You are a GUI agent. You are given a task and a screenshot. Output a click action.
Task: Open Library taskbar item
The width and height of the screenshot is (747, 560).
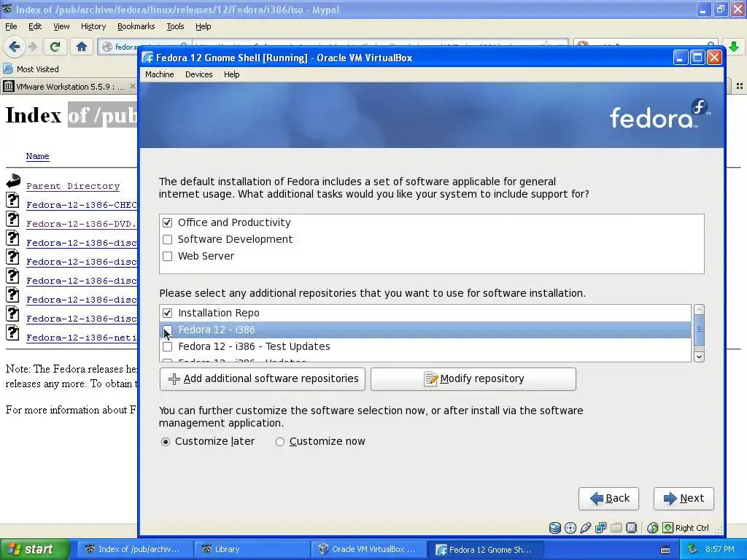(251, 550)
